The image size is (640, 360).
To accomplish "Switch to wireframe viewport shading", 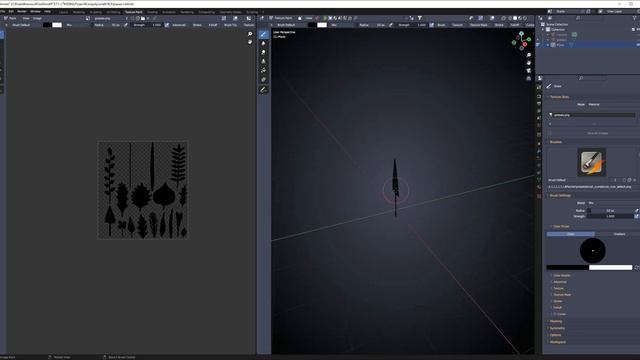I will tap(510, 18).
